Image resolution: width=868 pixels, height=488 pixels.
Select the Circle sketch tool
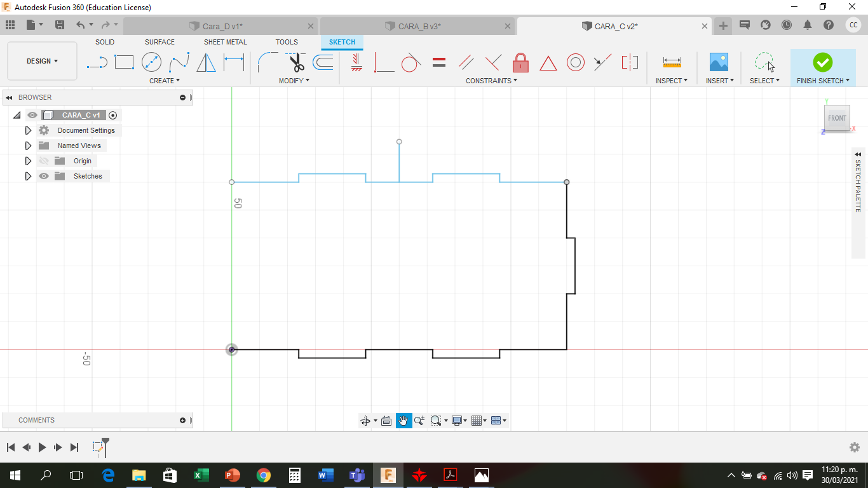click(151, 62)
